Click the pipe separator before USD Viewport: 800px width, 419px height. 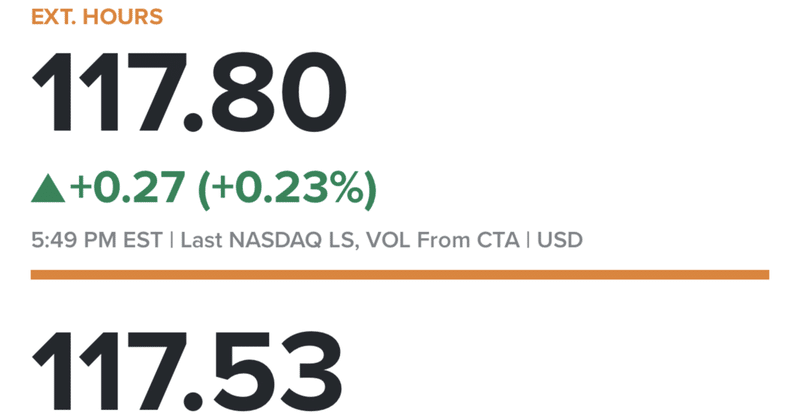pos(530,241)
